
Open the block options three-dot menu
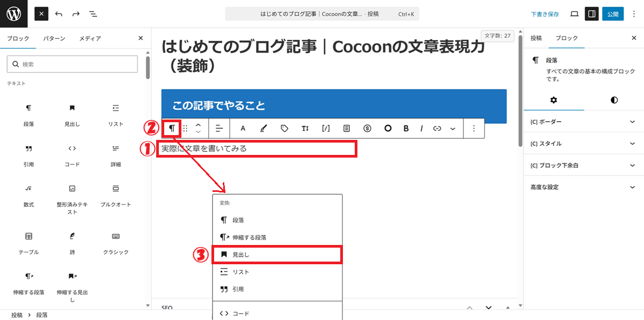[x=473, y=129]
